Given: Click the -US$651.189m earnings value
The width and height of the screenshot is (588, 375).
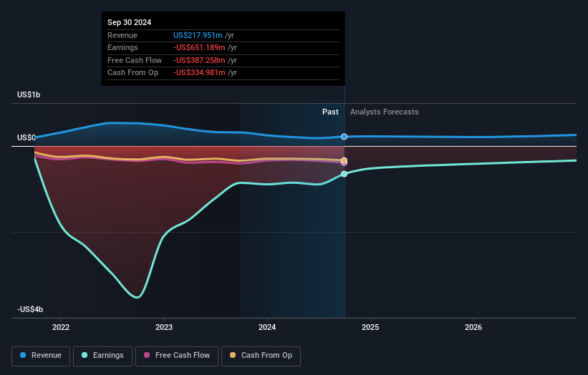Looking at the screenshot, I should 199,47.
